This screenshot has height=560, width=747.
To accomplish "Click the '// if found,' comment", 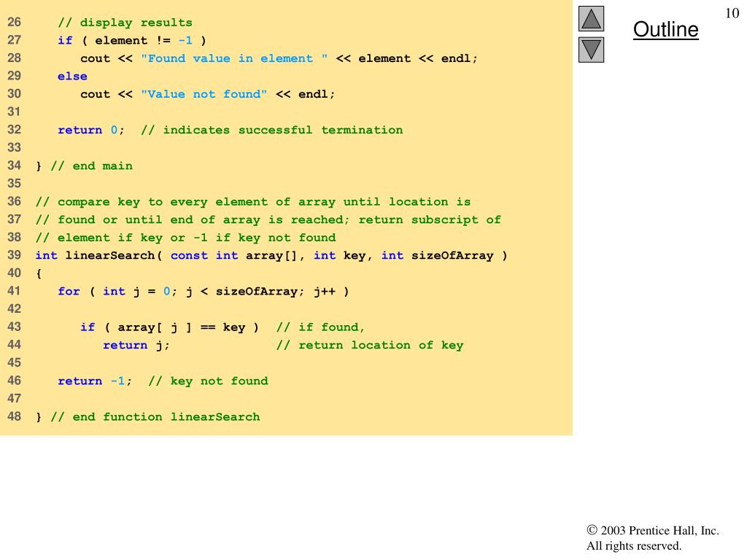I will click(x=321, y=327).
